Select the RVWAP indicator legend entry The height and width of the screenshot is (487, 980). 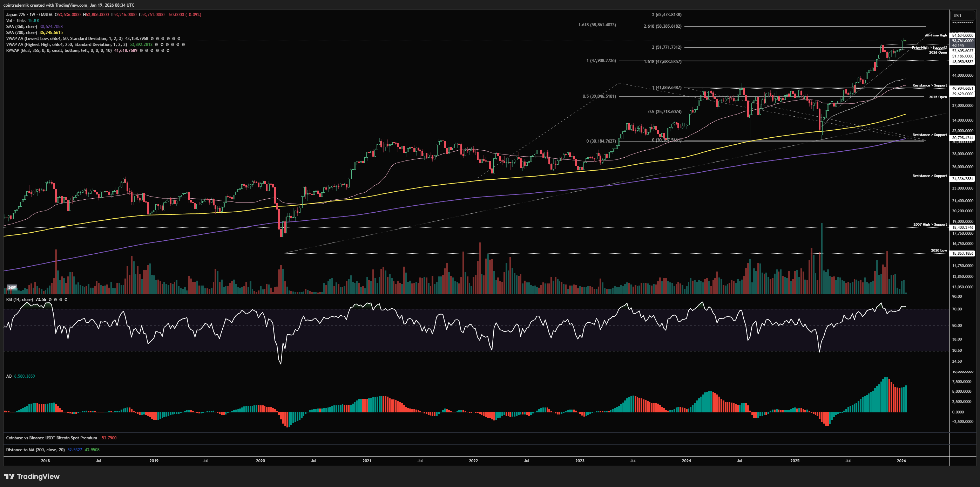tap(59, 50)
